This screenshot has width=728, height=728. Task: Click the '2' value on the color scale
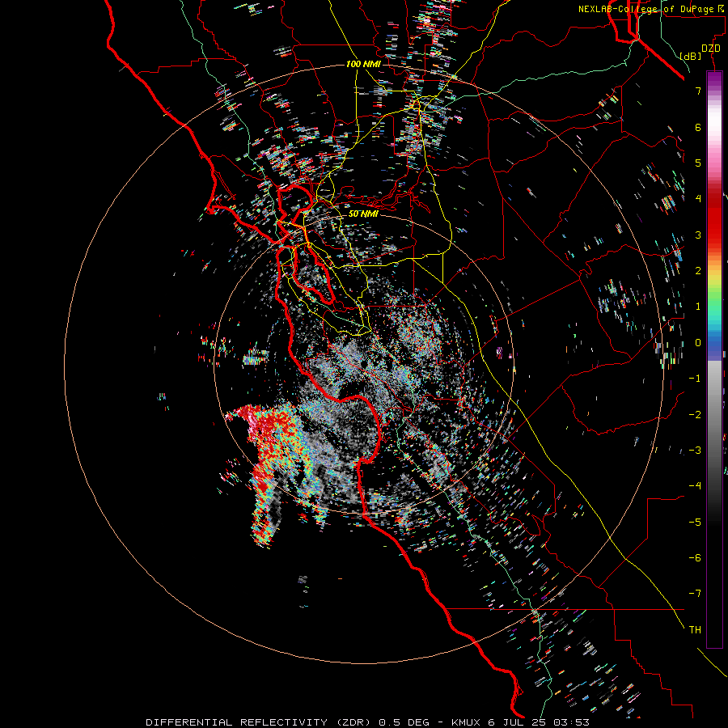tap(698, 271)
